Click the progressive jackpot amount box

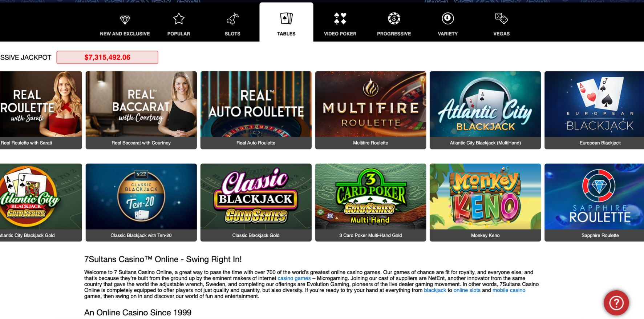pos(107,57)
